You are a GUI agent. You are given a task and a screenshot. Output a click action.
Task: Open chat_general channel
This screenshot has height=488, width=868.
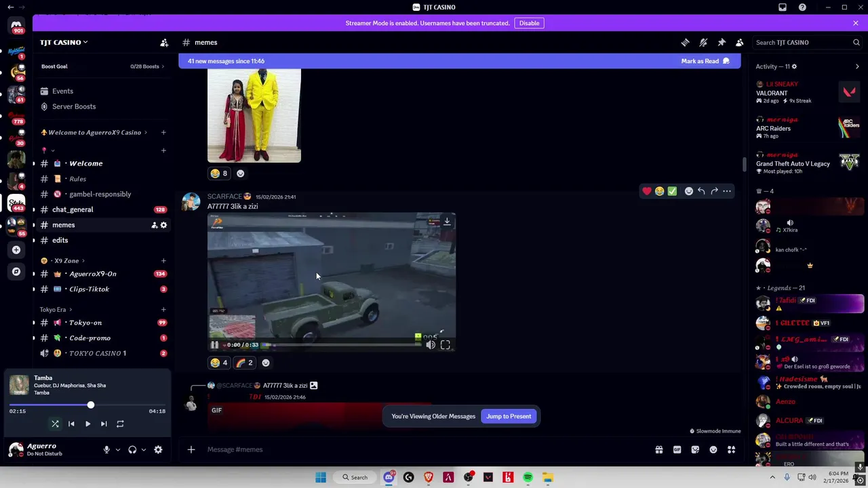[x=102, y=209]
